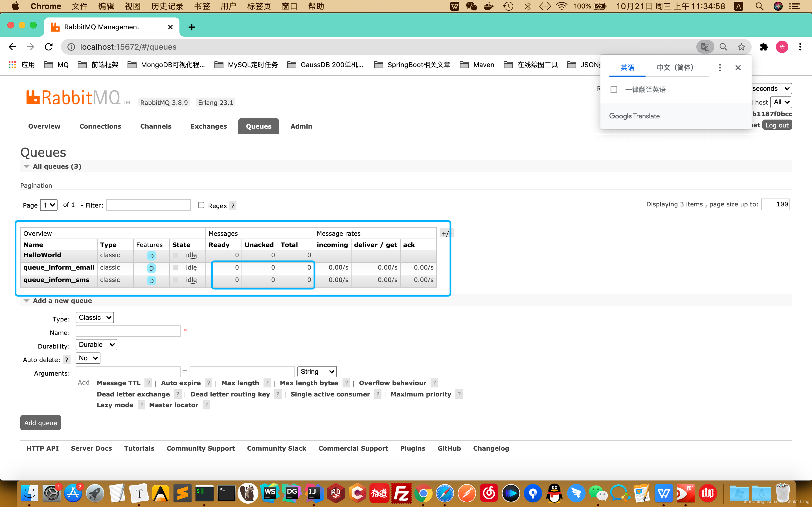This screenshot has width=812, height=507.
Task: Open Chrome three-dot menu
Action: click(x=800, y=47)
